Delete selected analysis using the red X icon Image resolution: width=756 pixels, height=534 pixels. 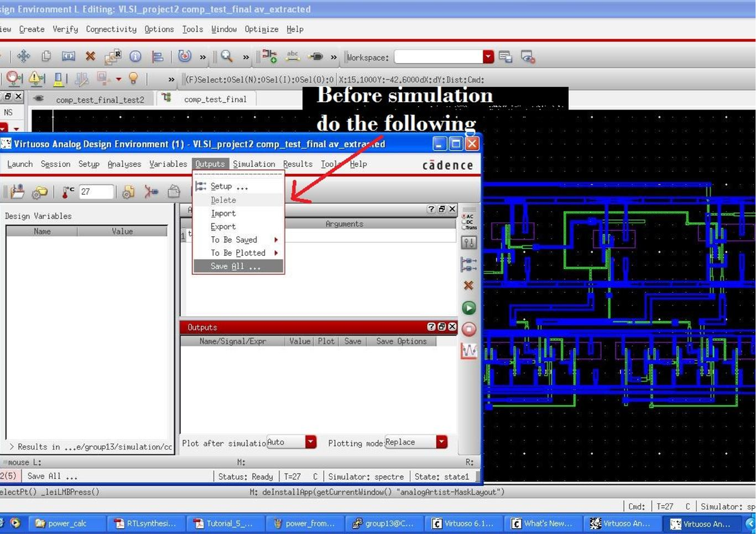(469, 285)
